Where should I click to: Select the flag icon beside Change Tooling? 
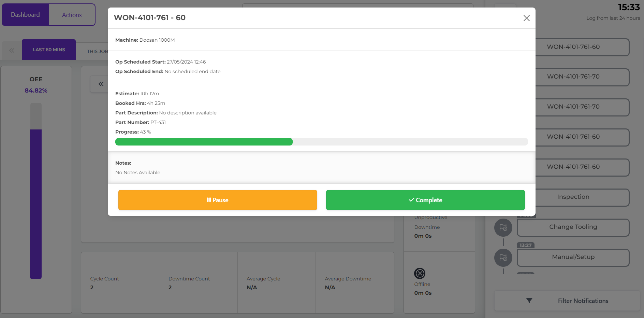(x=503, y=227)
